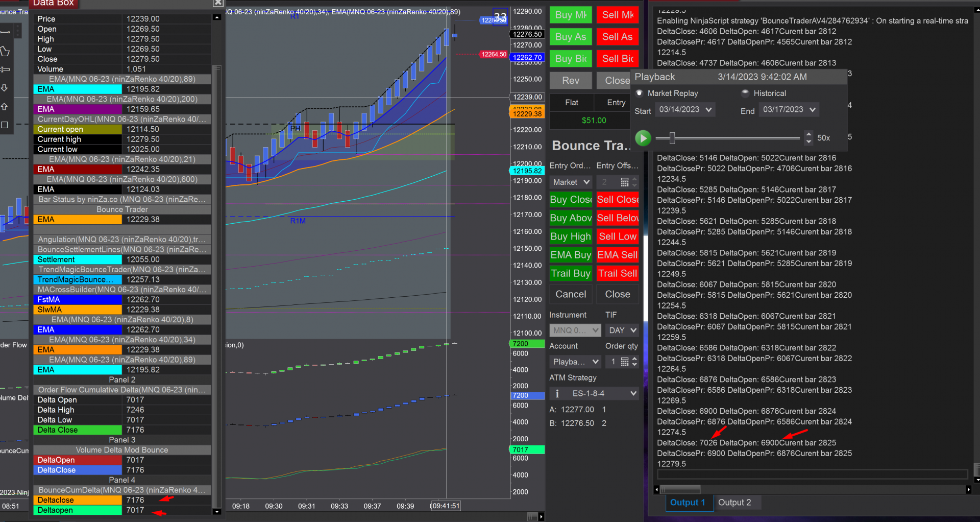The height and width of the screenshot is (522, 980).
Task: Click the 33 bar counter badge on chart
Action: (500, 17)
